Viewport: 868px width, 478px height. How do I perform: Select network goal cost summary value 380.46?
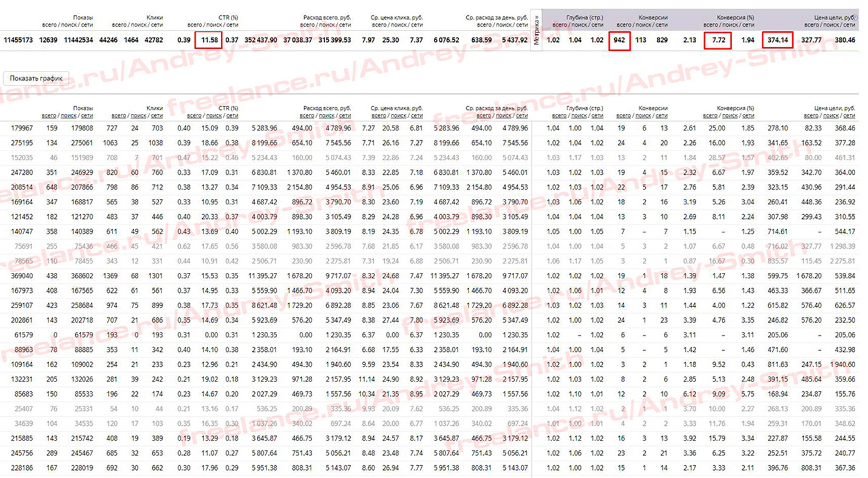(845, 41)
